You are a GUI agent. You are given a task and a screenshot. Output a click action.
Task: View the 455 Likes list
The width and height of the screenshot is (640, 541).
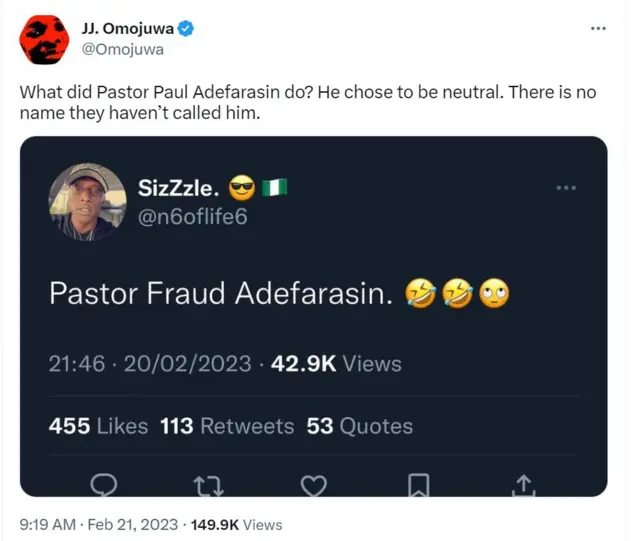click(98, 426)
